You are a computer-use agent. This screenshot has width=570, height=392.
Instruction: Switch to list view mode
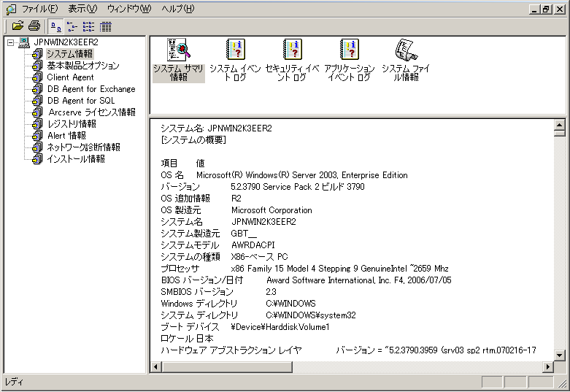click(x=88, y=26)
